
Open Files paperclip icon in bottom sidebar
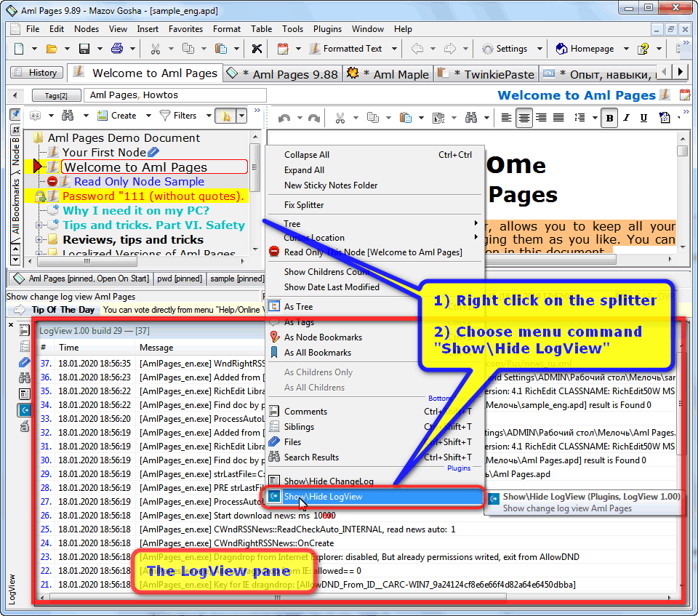(25, 362)
